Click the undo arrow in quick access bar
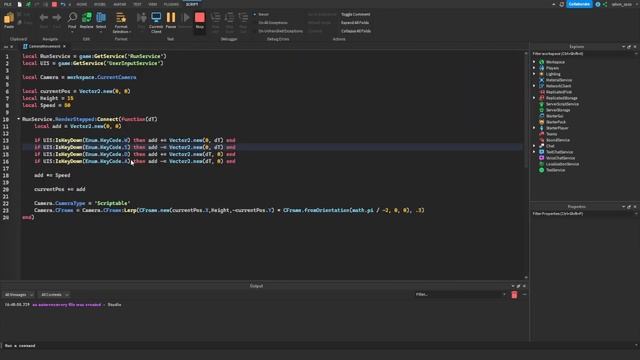This screenshot has width=640, height=360. tap(63, 4)
